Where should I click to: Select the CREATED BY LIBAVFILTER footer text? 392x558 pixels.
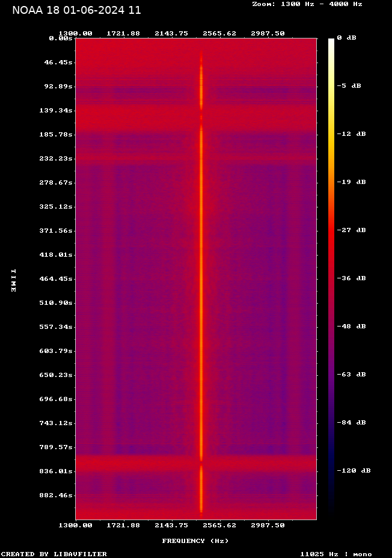coord(54,554)
